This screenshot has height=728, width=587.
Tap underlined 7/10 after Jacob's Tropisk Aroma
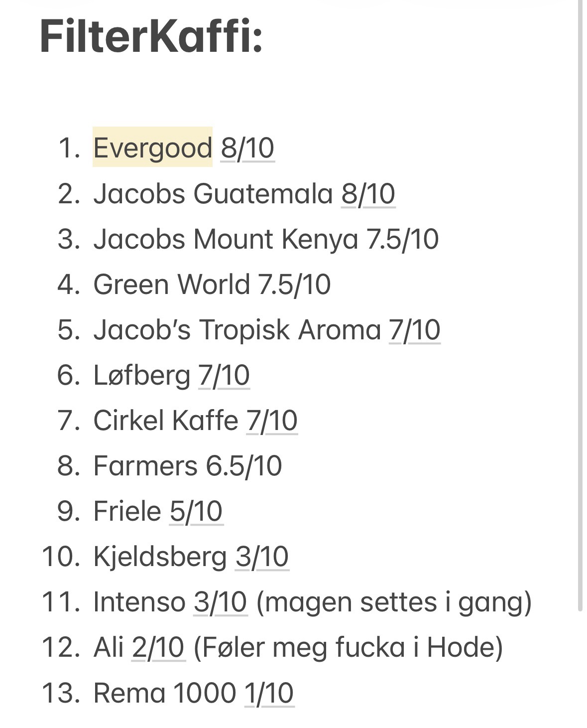414,330
